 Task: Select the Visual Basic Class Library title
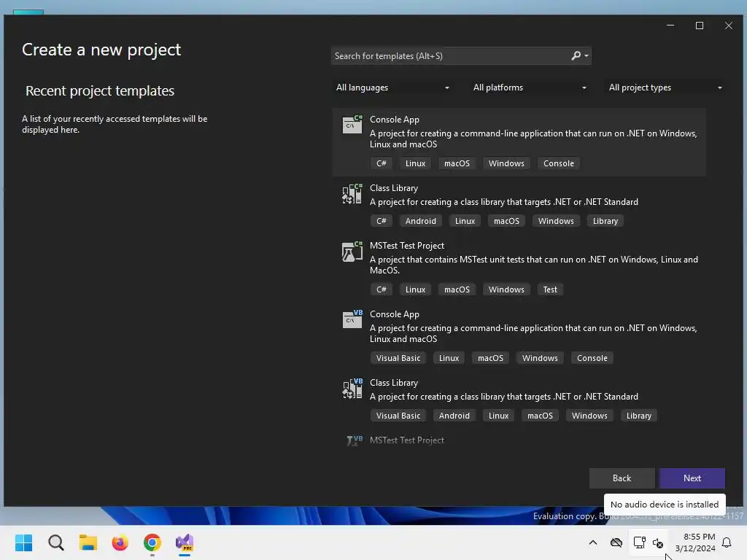coord(394,383)
